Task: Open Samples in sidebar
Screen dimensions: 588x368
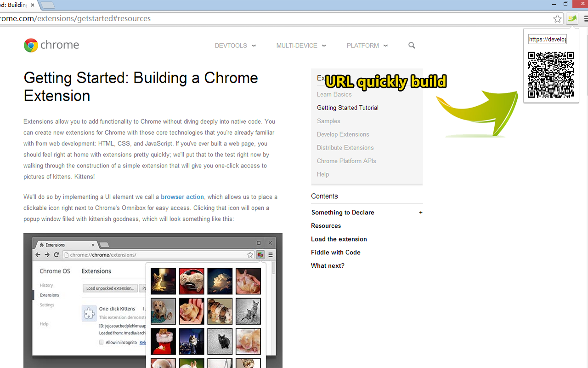Action: [x=328, y=121]
